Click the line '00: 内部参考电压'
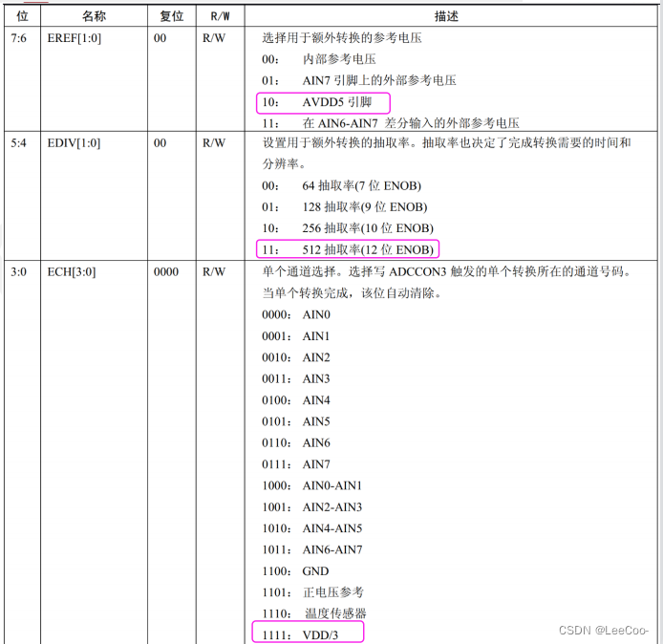Screen dimensions: 663x644 [319, 59]
